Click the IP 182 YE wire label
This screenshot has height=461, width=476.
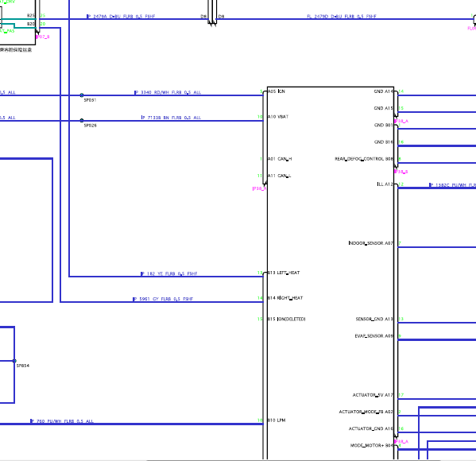click(x=168, y=273)
